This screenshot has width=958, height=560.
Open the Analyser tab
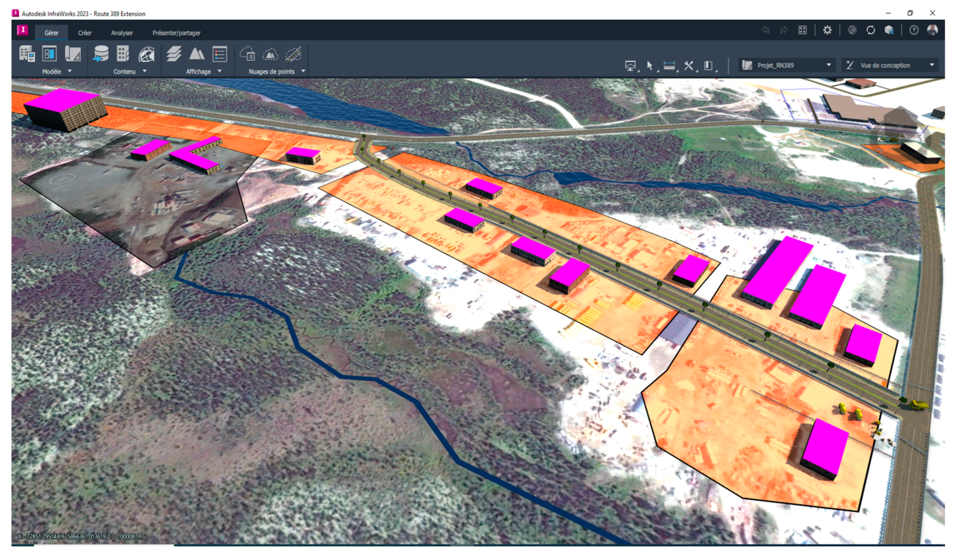pos(122,33)
